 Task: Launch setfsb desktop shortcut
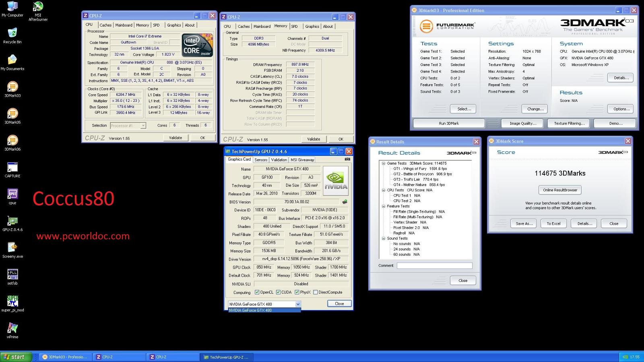coord(12,277)
